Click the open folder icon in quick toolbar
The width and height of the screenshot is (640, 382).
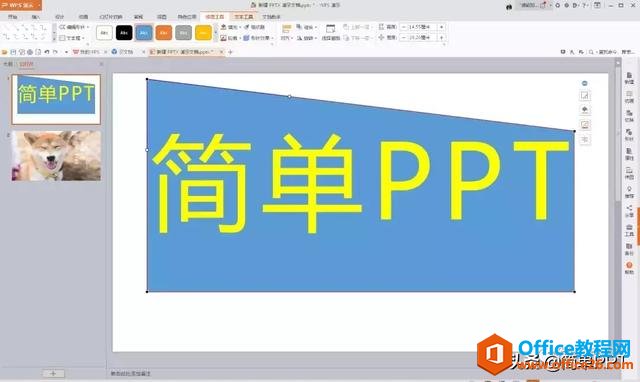5,52
